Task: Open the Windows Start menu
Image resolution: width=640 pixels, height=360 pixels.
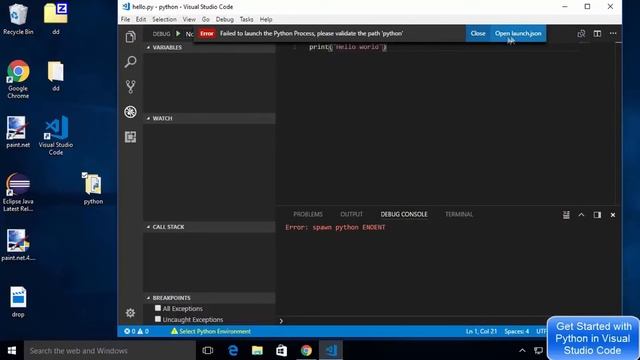Action: tap(11, 350)
